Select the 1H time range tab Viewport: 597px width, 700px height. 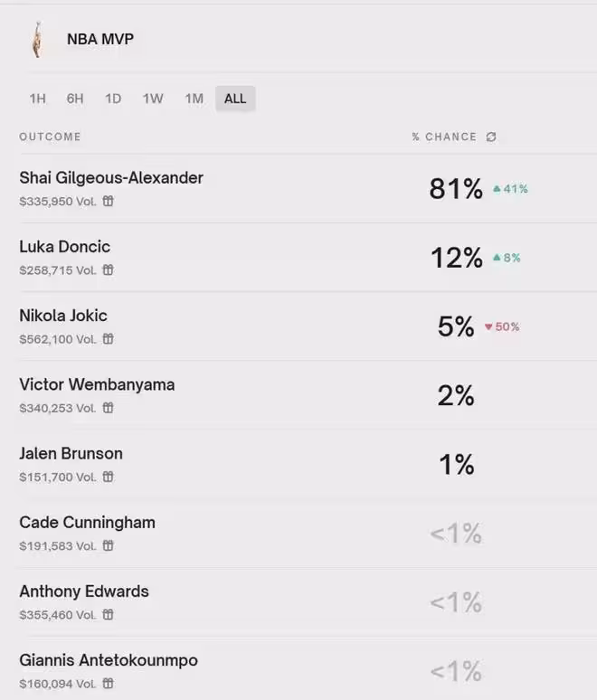(37, 99)
